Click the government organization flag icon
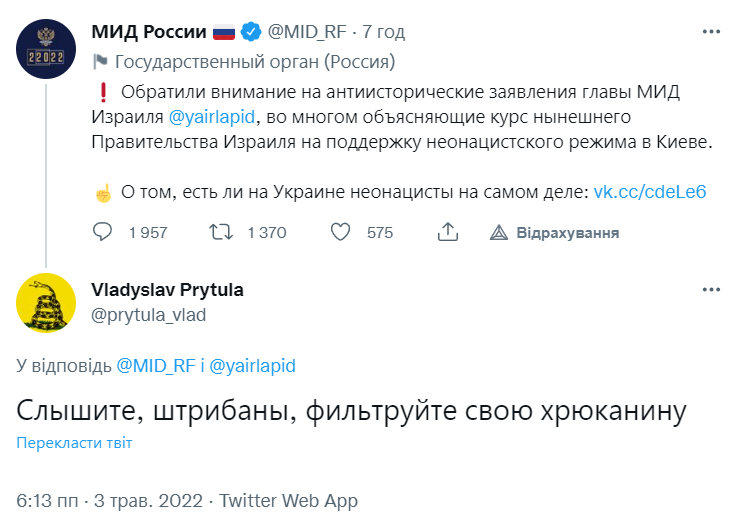744x523 pixels. pyautogui.click(x=100, y=61)
